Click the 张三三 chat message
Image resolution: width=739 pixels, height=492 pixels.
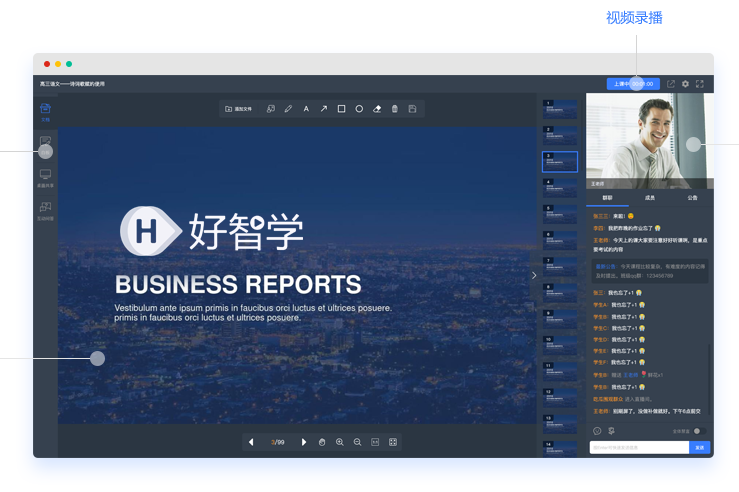613,216
